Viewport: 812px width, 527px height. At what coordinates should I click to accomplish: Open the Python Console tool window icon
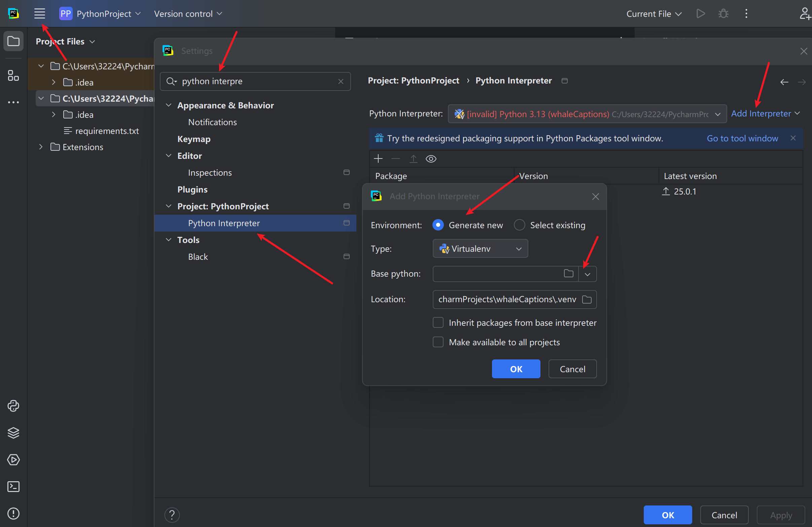pyautogui.click(x=13, y=406)
